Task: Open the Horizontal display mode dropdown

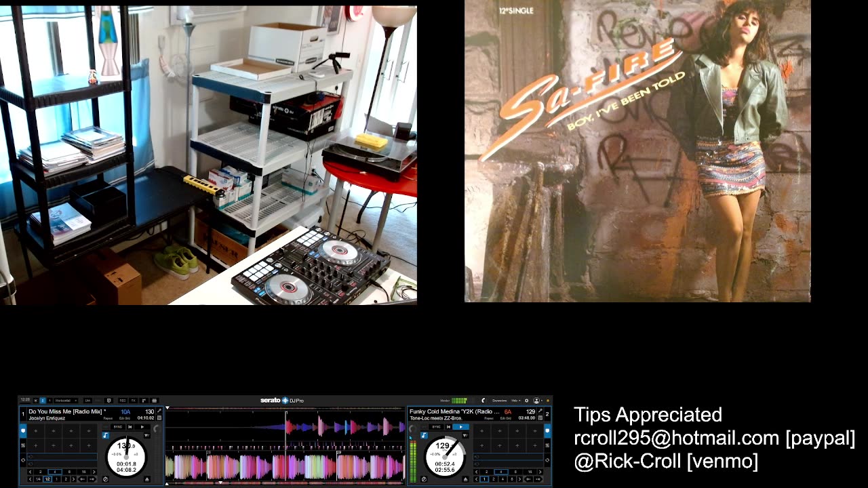Action: click(x=66, y=401)
